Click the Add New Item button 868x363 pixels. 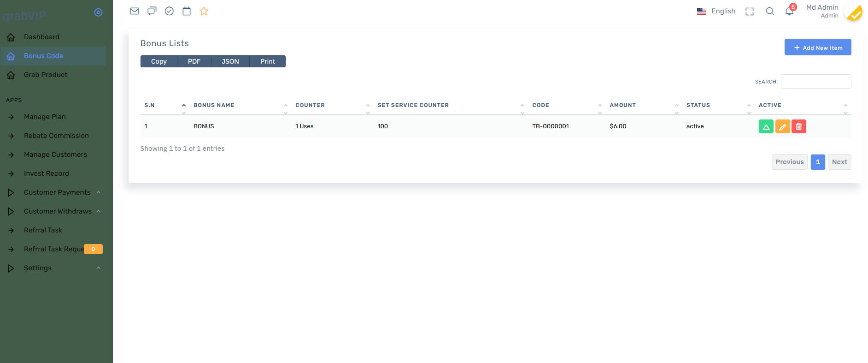pos(818,48)
